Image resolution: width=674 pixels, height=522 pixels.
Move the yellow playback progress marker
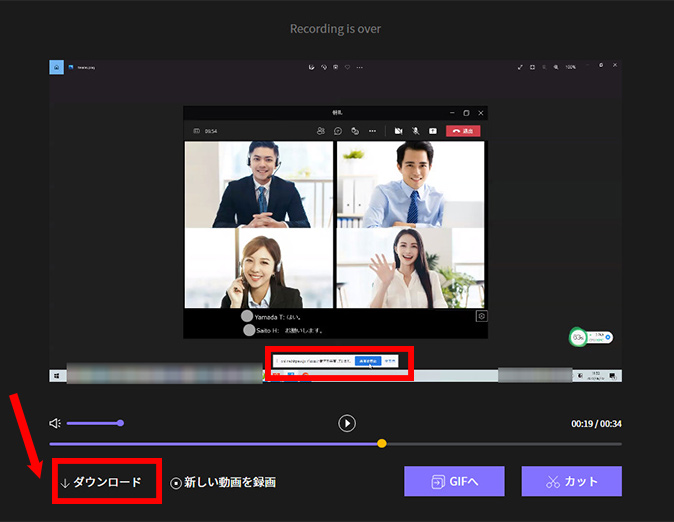point(382,443)
